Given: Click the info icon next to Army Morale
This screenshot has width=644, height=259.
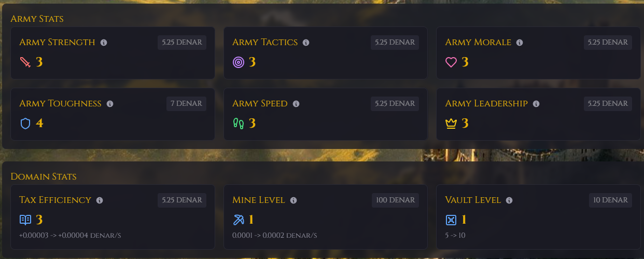Looking at the screenshot, I should point(520,43).
